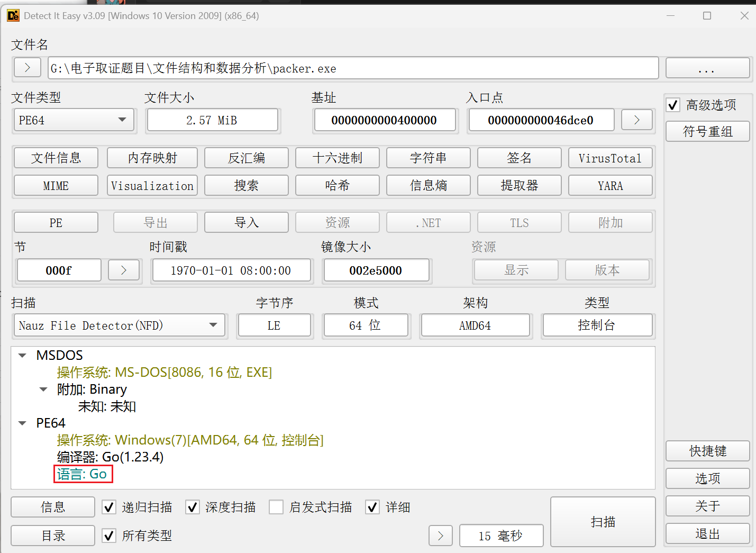Click the file path input field
Image resolution: width=756 pixels, height=553 pixels.
352,68
